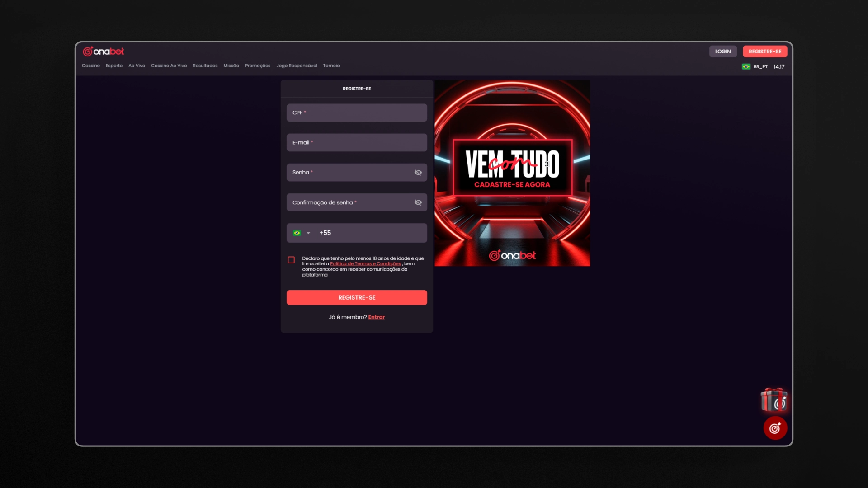Tick the 18 anos declaration checkbox
The height and width of the screenshot is (488, 868).
tap(291, 260)
